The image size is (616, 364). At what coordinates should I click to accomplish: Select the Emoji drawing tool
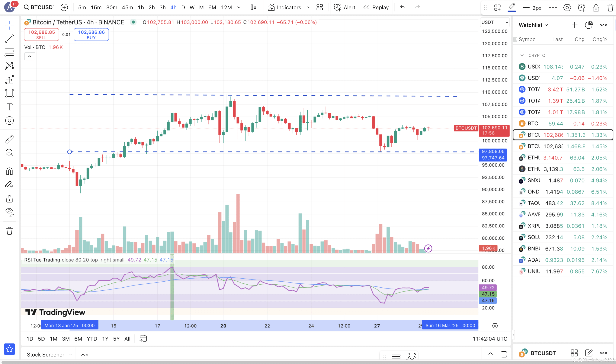click(x=9, y=120)
